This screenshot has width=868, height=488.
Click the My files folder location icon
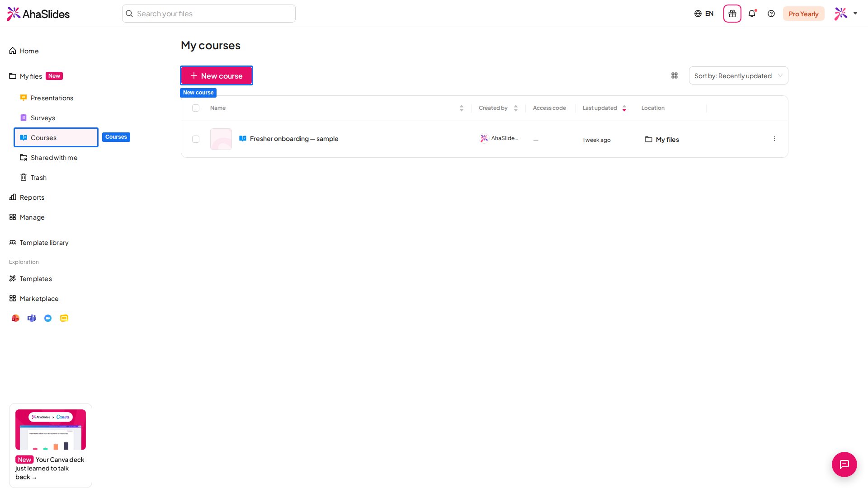(649, 139)
